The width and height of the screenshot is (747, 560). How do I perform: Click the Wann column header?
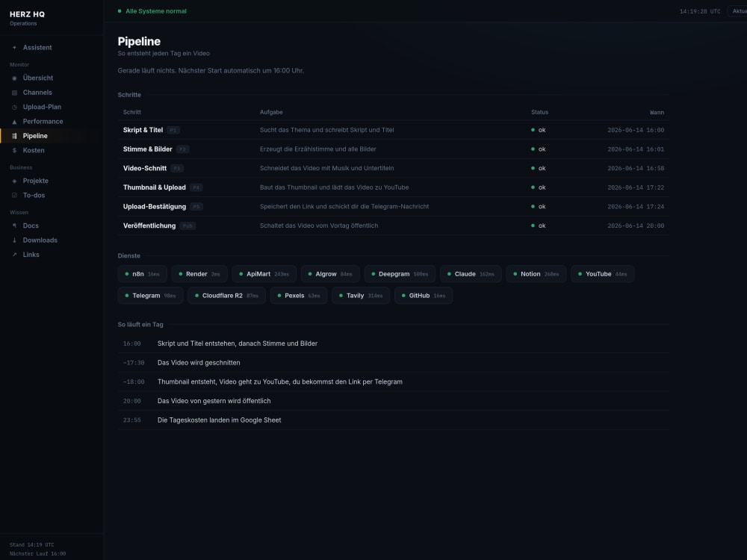[657, 113]
